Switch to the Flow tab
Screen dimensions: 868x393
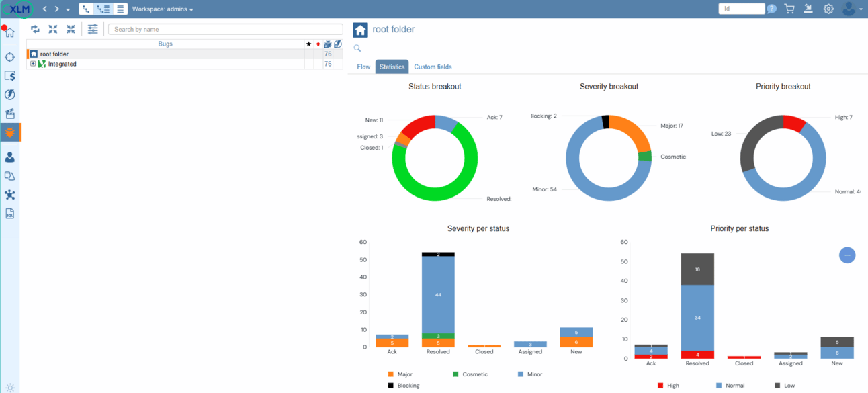point(363,67)
